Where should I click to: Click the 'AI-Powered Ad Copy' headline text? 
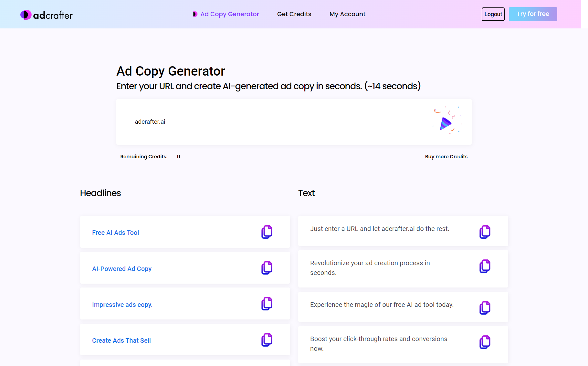pos(121,269)
